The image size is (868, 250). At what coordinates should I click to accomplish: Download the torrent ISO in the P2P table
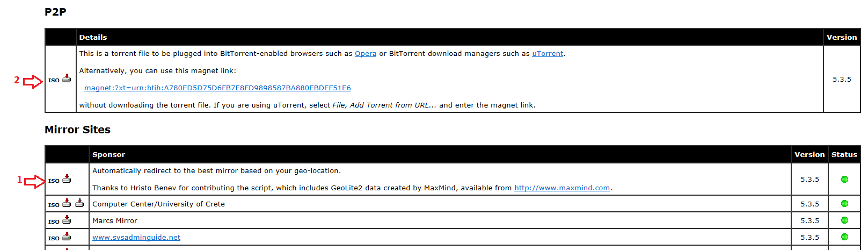[x=67, y=78]
